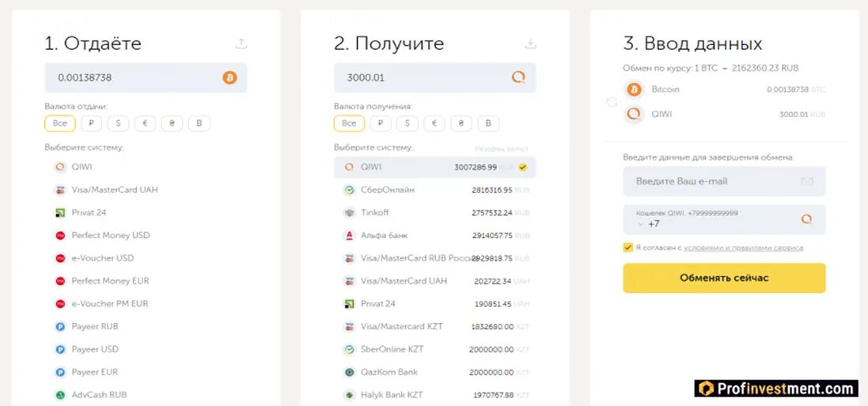Viewport: 868px width, 406px height.
Task: Click the 202722.34 reserve value
Action: pos(493,282)
